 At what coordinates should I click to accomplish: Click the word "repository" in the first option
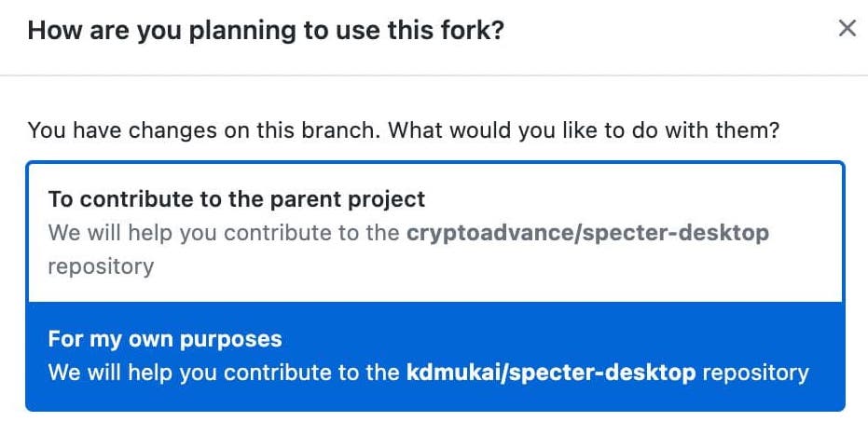[101, 267]
